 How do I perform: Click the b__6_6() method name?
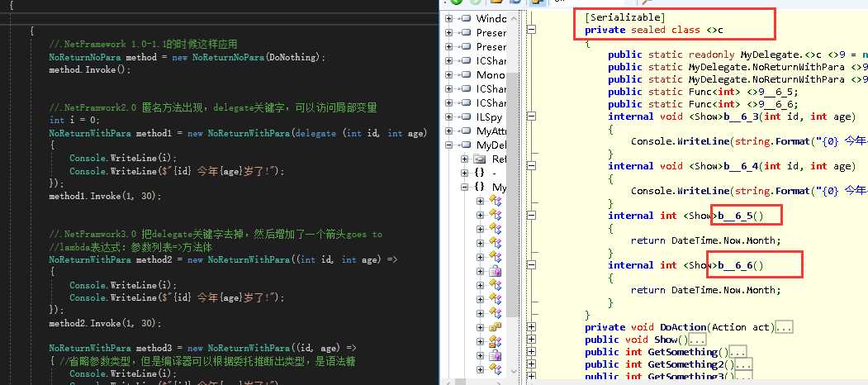741,265
